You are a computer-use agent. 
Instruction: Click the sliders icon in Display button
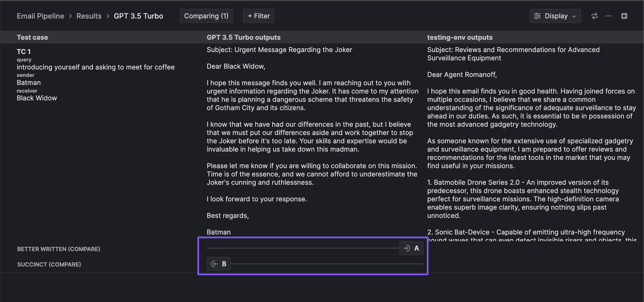537,16
